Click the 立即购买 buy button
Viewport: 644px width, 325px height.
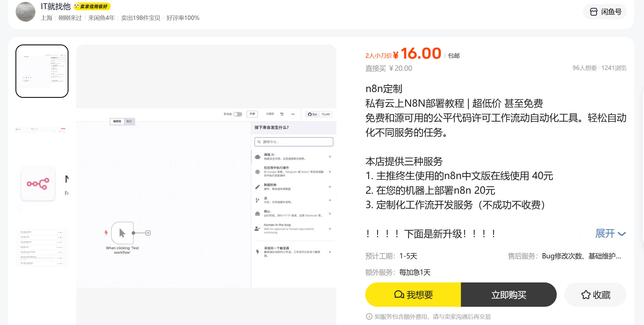click(509, 295)
